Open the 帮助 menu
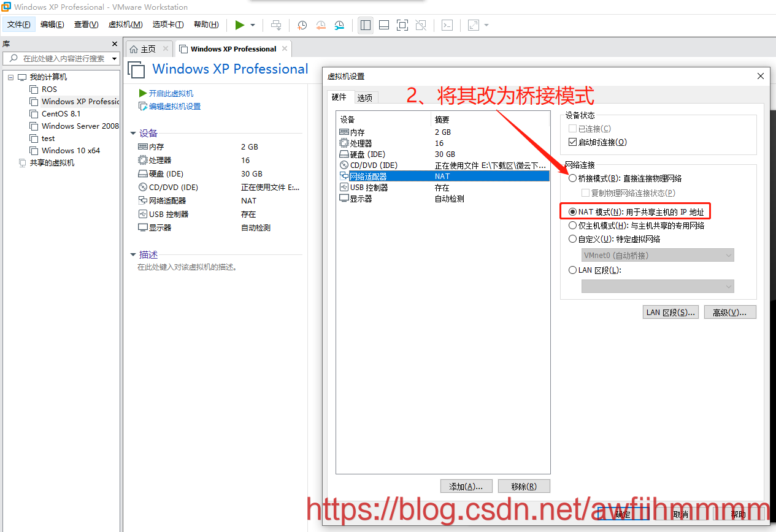The height and width of the screenshot is (532, 776). [x=206, y=25]
